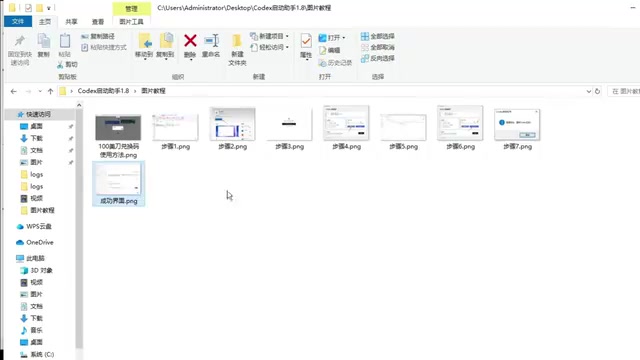This screenshot has height=360, width=640.
Task: Click the Pin to Quick access icon
Action: pos(20,41)
